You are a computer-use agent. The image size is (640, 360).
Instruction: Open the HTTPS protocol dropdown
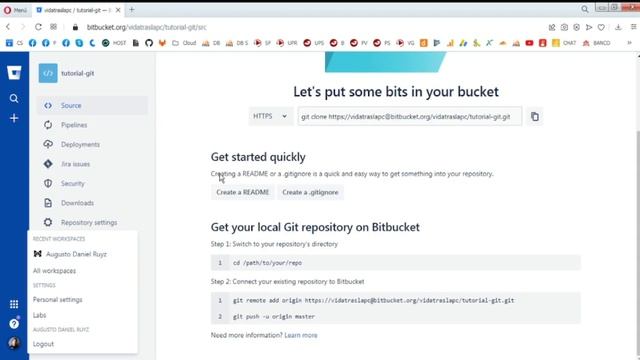pyautogui.click(x=270, y=116)
